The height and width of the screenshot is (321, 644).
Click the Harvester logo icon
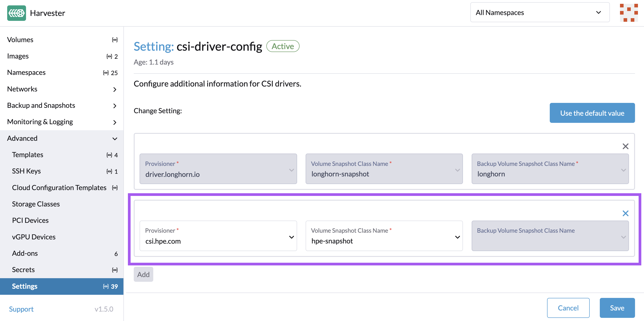coord(17,13)
